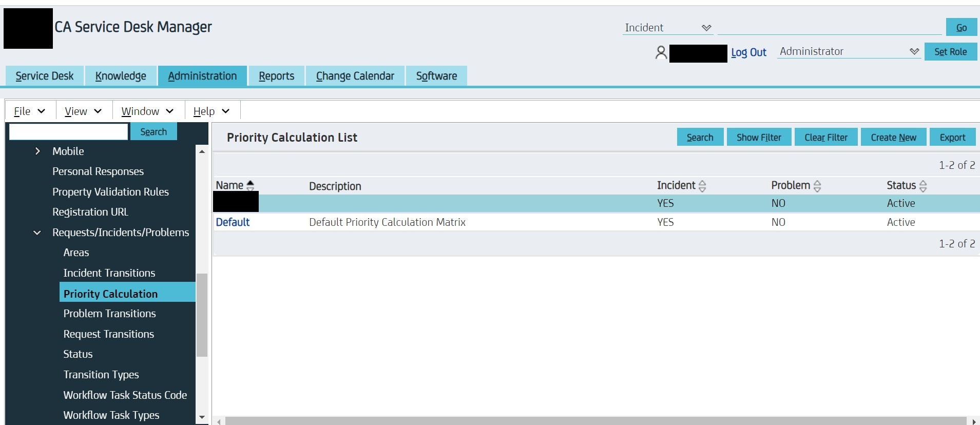The height and width of the screenshot is (425, 980).
Task: Open the Default priority calculation link
Action: (233, 222)
